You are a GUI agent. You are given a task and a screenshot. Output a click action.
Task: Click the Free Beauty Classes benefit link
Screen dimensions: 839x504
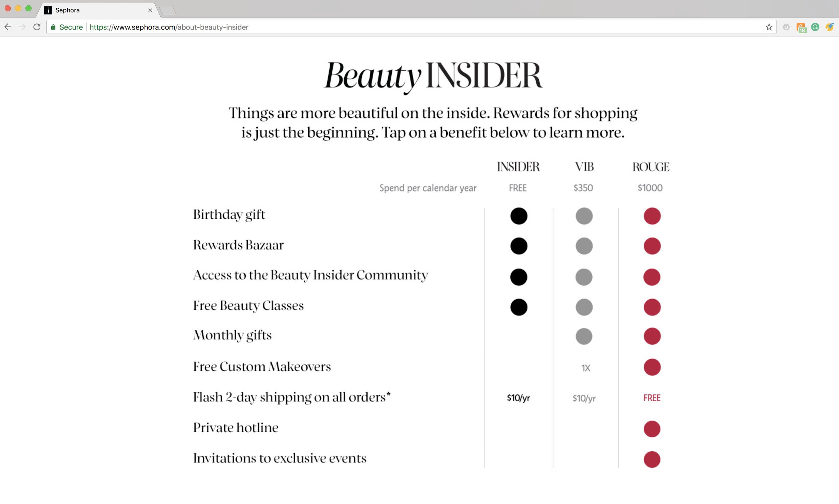pos(248,306)
